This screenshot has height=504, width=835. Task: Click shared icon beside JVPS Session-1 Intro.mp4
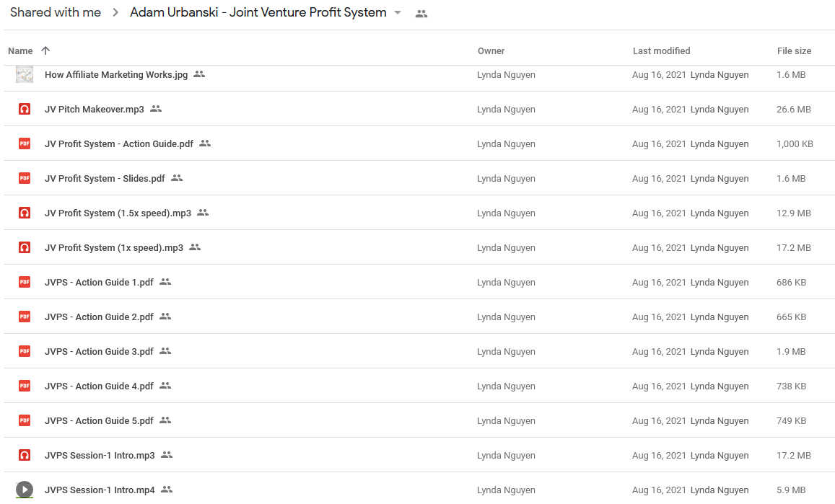(x=167, y=489)
